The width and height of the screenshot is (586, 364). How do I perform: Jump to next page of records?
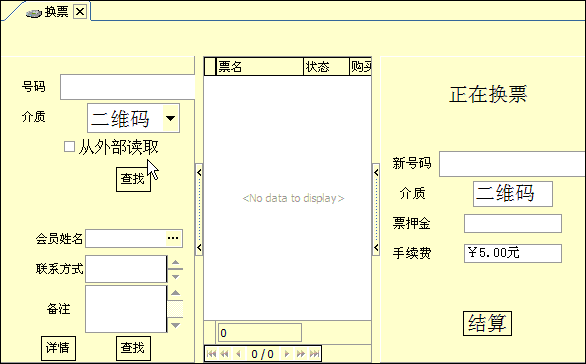pyautogui.click(x=300, y=354)
